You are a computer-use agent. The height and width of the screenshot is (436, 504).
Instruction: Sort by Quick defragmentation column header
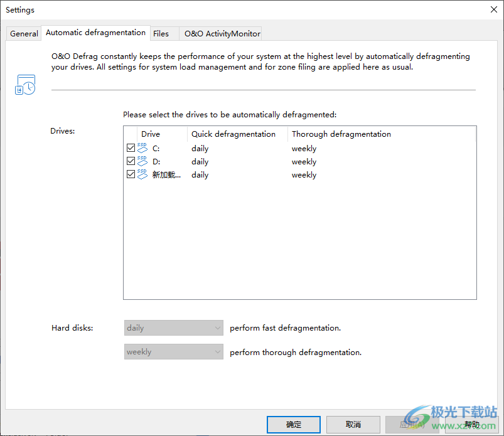tap(237, 134)
